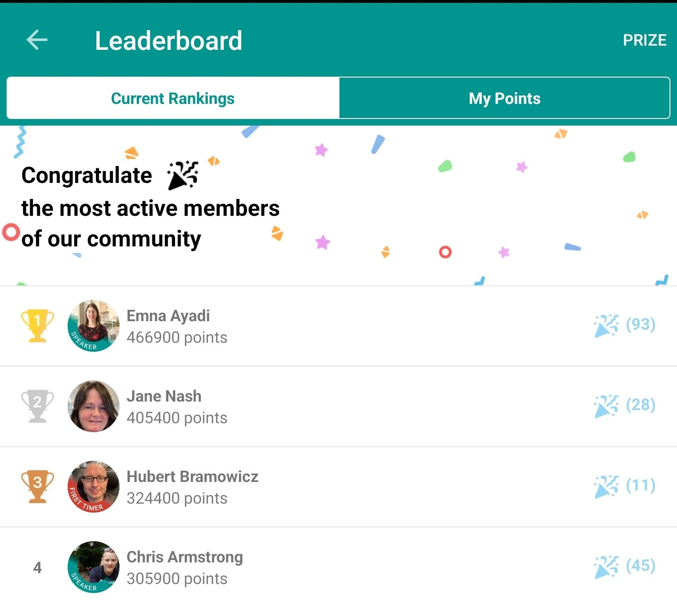This screenshot has width=677, height=616.
Task: Click the bronze third place trophy
Action: pos(38,486)
